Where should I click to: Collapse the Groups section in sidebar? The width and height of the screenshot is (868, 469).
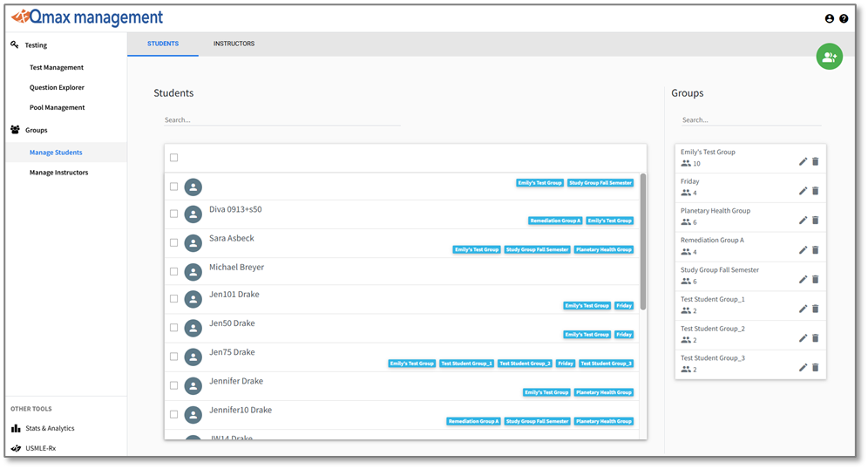pyautogui.click(x=36, y=130)
